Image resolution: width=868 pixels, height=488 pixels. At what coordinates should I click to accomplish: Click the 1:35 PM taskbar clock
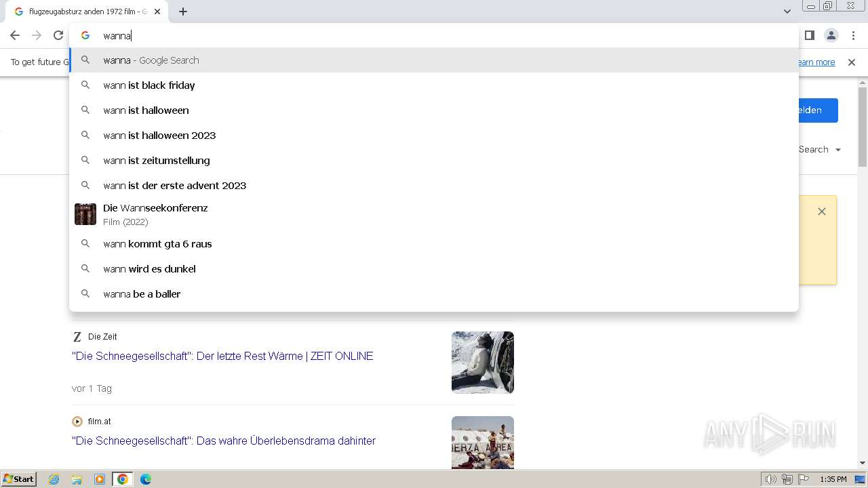[833, 479]
